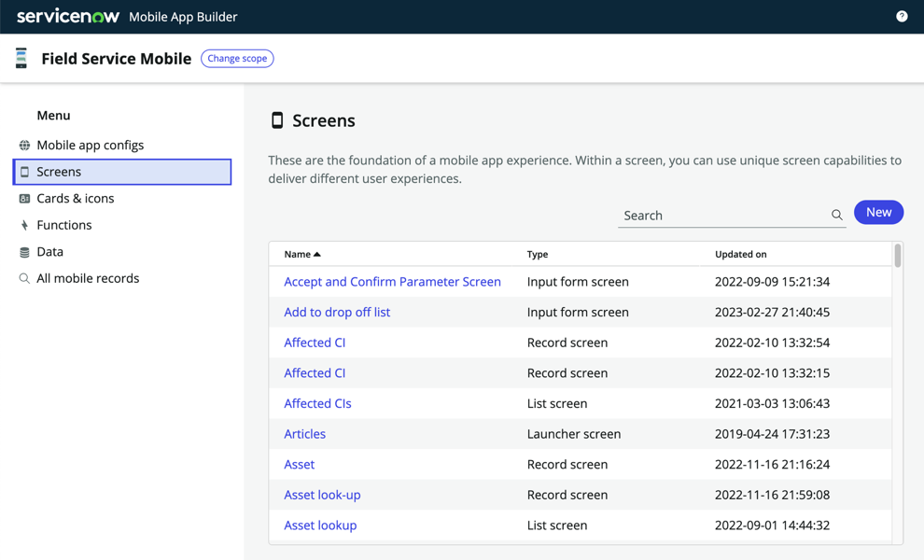Click Launcher screen type cell for Articles

point(574,434)
